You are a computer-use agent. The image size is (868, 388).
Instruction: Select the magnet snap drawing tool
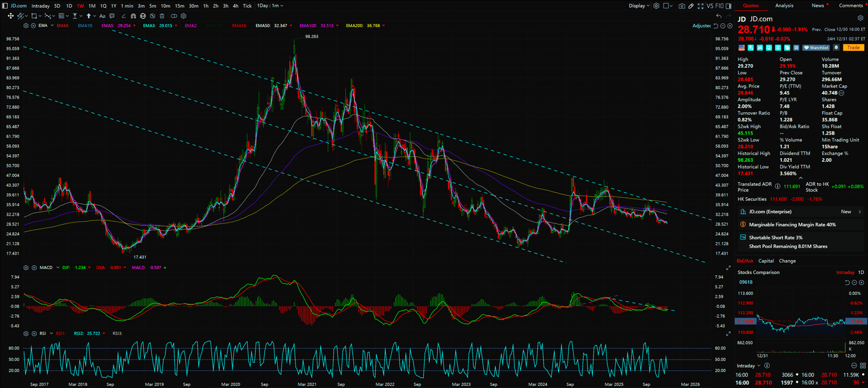(x=133, y=16)
